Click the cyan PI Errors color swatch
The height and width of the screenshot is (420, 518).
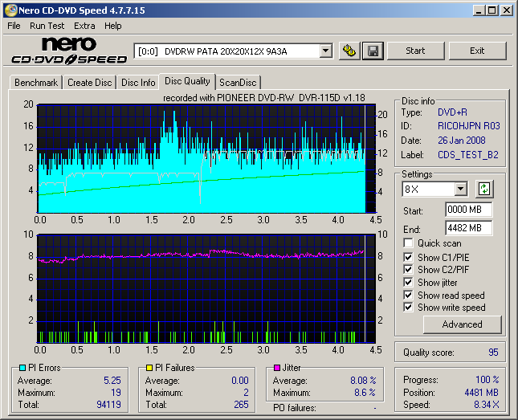point(22,368)
